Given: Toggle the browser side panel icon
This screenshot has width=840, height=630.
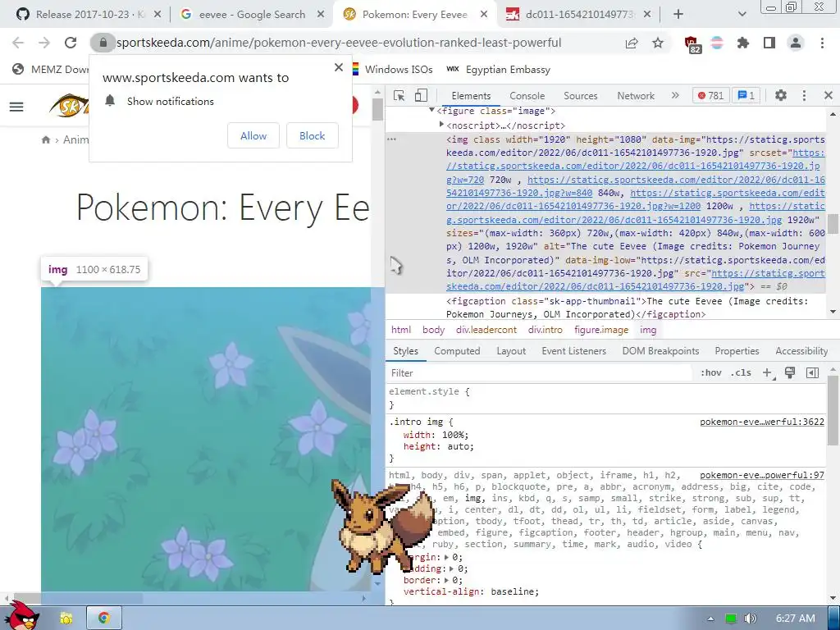Looking at the screenshot, I should [769, 43].
